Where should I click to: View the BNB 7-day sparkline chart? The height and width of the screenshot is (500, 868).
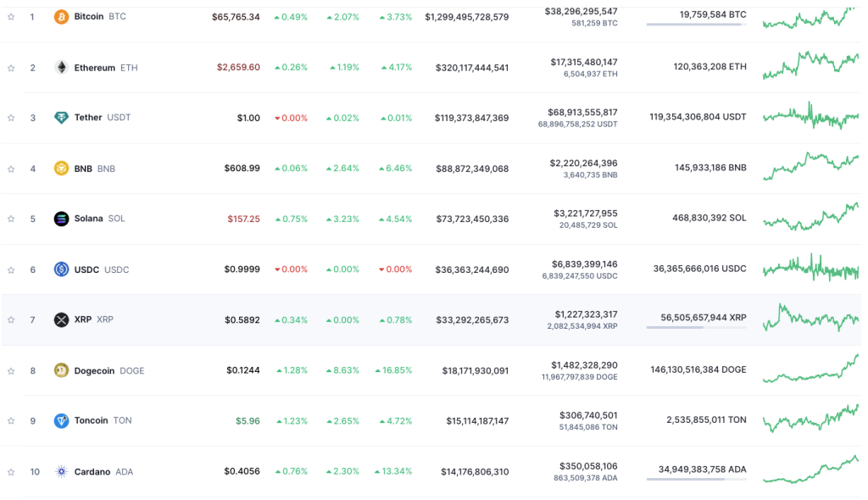pos(810,165)
